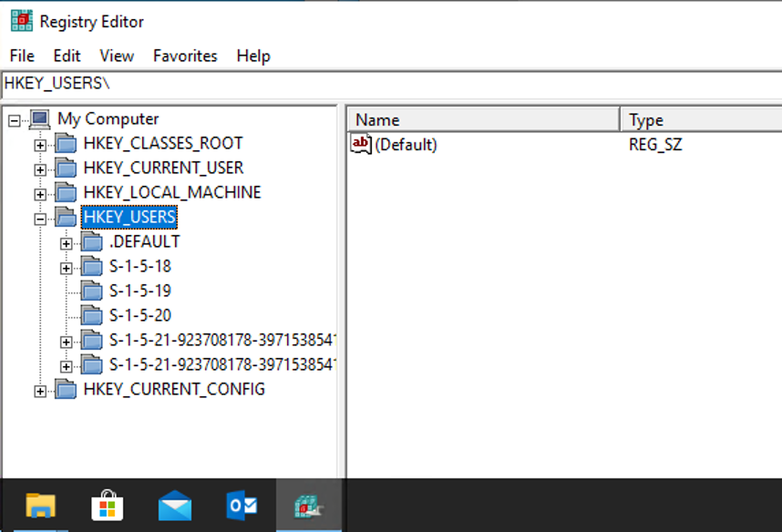Click the HKEY_CLASSES_ROOT folder icon
The height and width of the screenshot is (532, 782).
point(66,144)
